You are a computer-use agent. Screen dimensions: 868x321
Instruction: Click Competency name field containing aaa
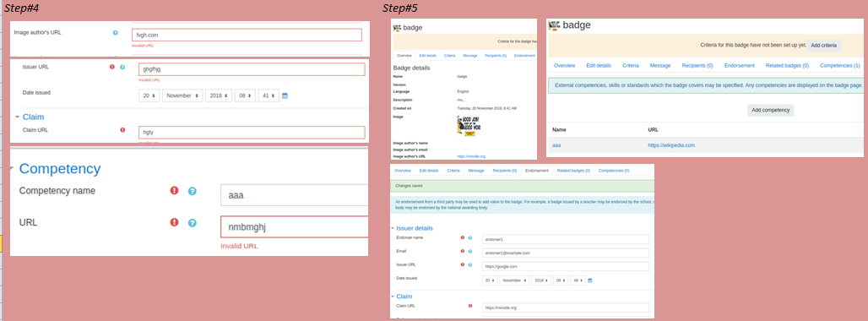pyautogui.click(x=294, y=195)
